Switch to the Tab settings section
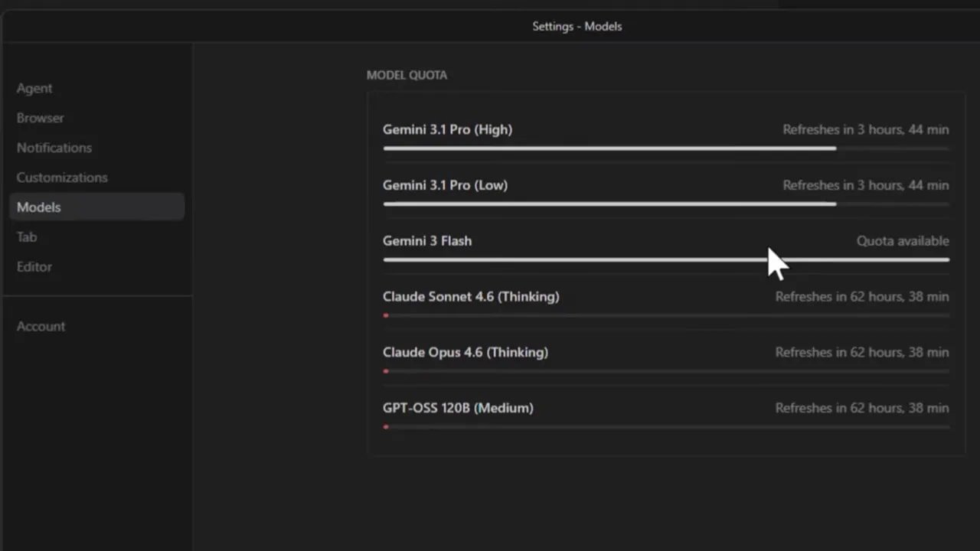980x551 pixels. coord(27,237)
